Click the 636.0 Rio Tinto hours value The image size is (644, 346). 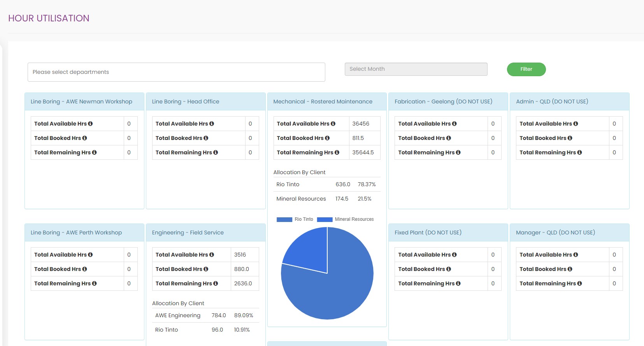pyautogui.click(x=343, y=184)
